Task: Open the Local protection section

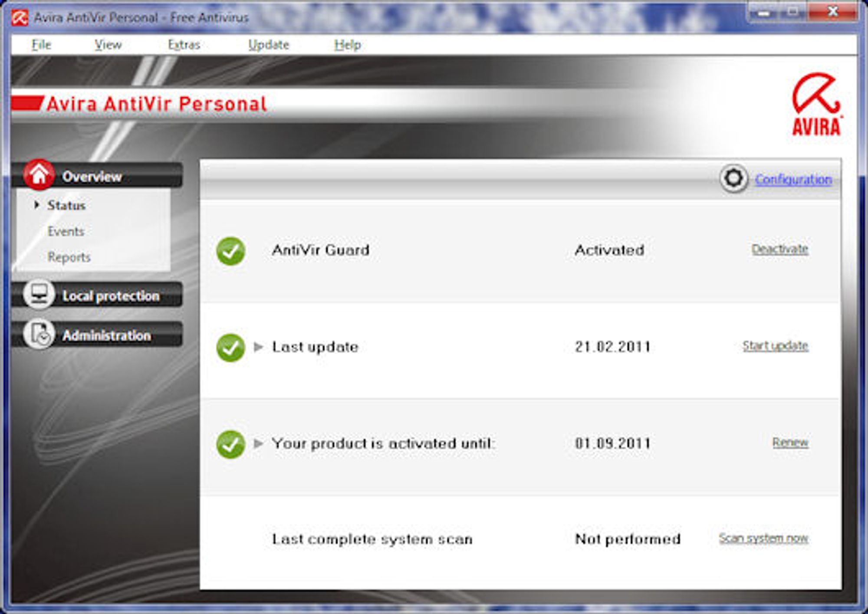Action: click(97, 295)
